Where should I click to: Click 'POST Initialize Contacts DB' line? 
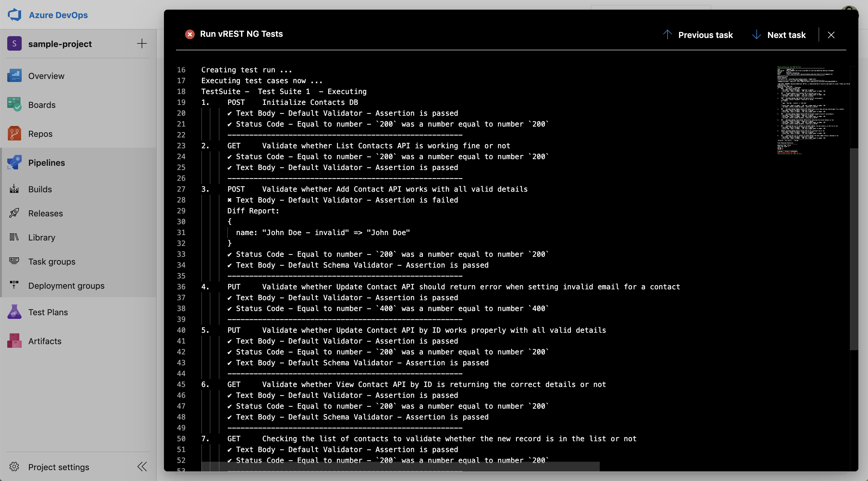tap(292, 102)
